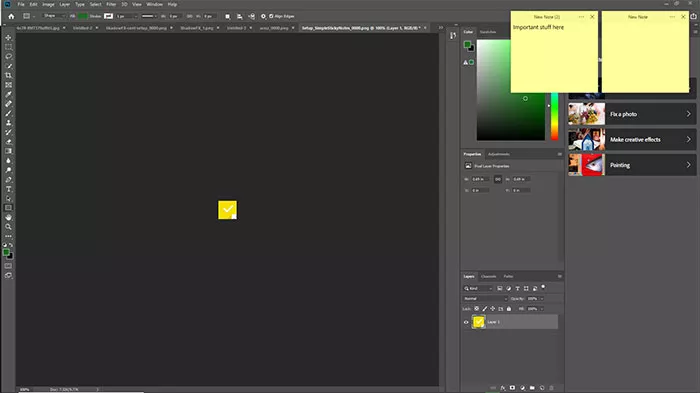This screenshot has height=393, width=700.
Task: Select the Lasso tool
Action: coord(8,56)
